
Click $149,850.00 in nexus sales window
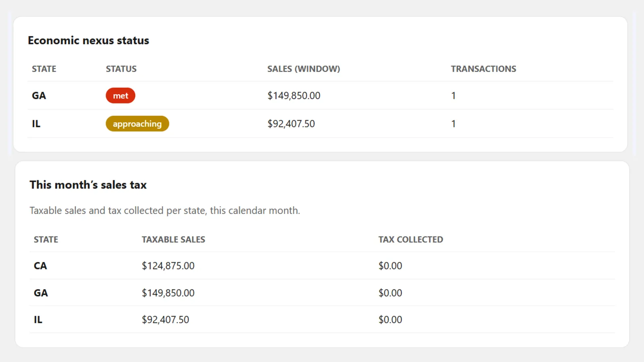[294, 96]
